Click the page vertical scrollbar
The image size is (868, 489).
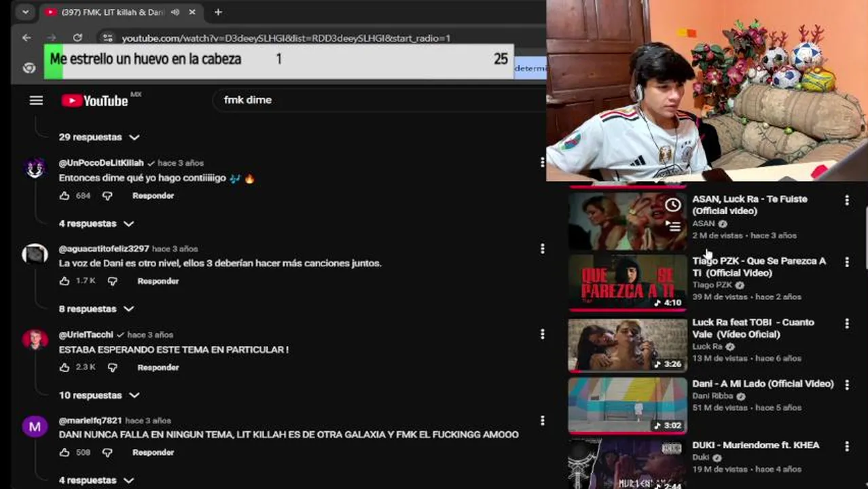coord(865,238)
